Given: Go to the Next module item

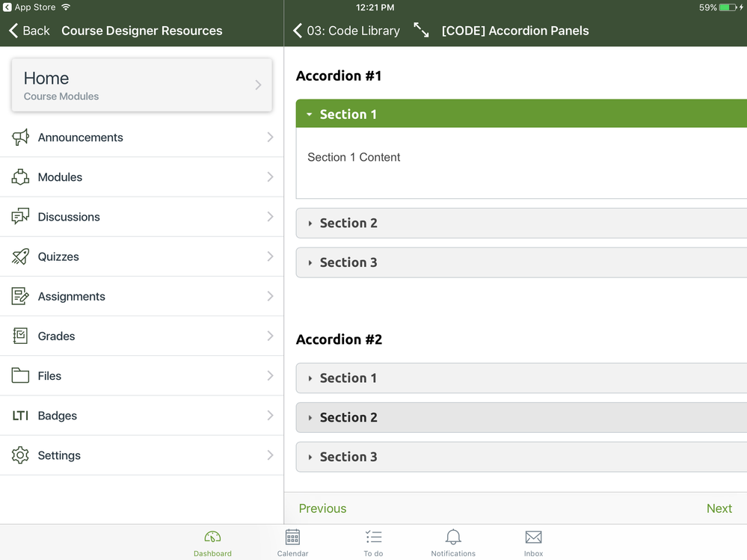Looking at the screenshot, I should pos(719,508).
